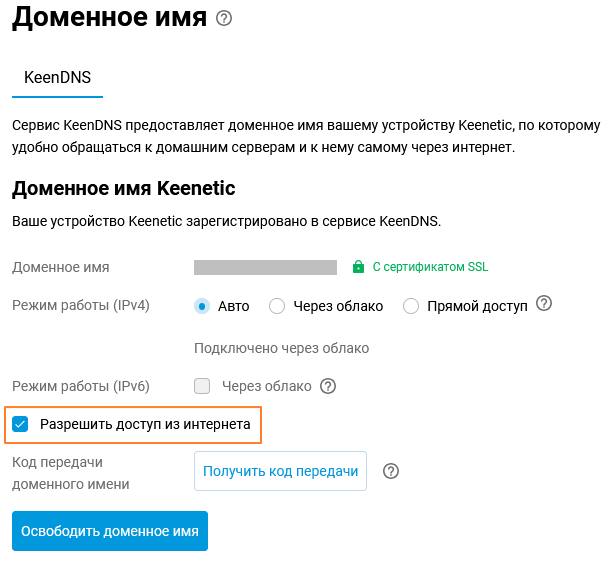Image resolution: width=608 pixels, height=563 pixels.
Task: Click the help icon near Получить код передачи
Action: 391,471
